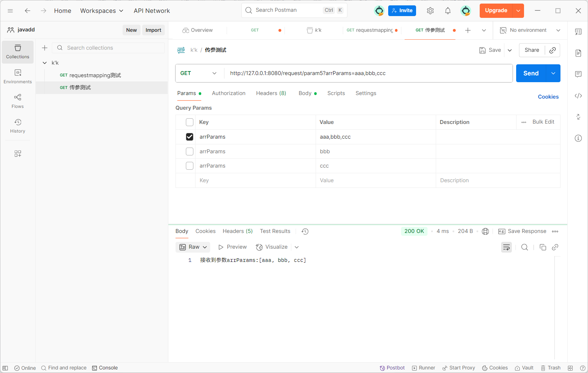
Task: Open the documentation icon in right sidebar
Action: coord(578,53)
